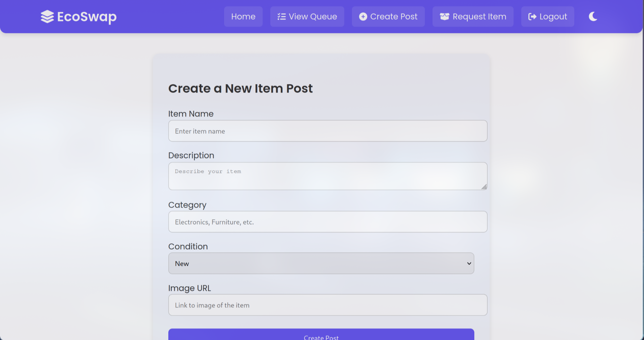Submit form with purple Create Post button
The width and height of the screenshot is (644, 340).
click(x=321, y=335)
